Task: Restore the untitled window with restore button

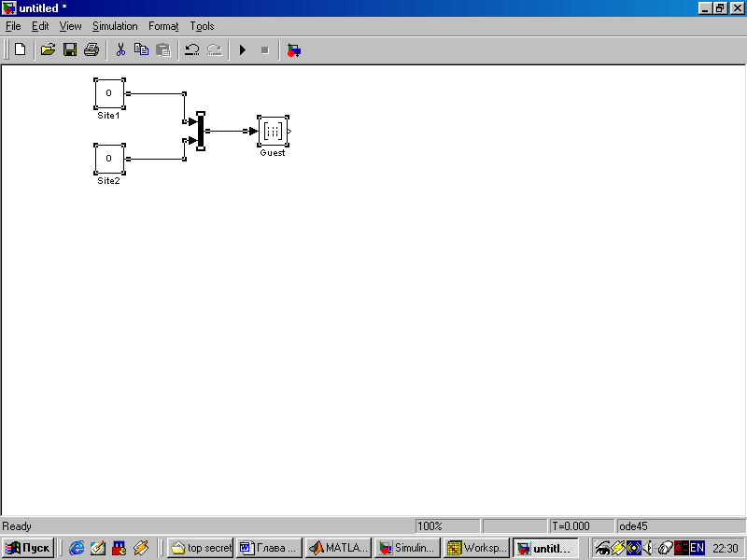Action: [x=720, y=8]
